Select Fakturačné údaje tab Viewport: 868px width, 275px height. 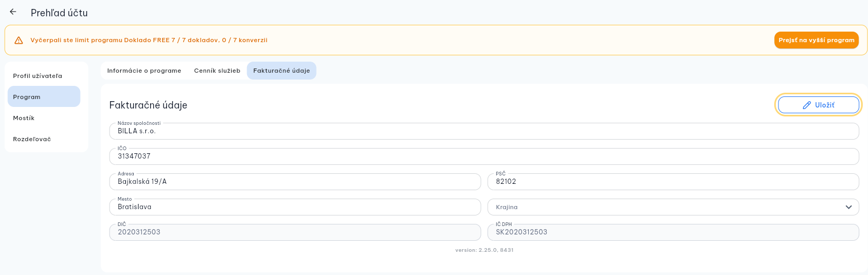tap(281, 71)
